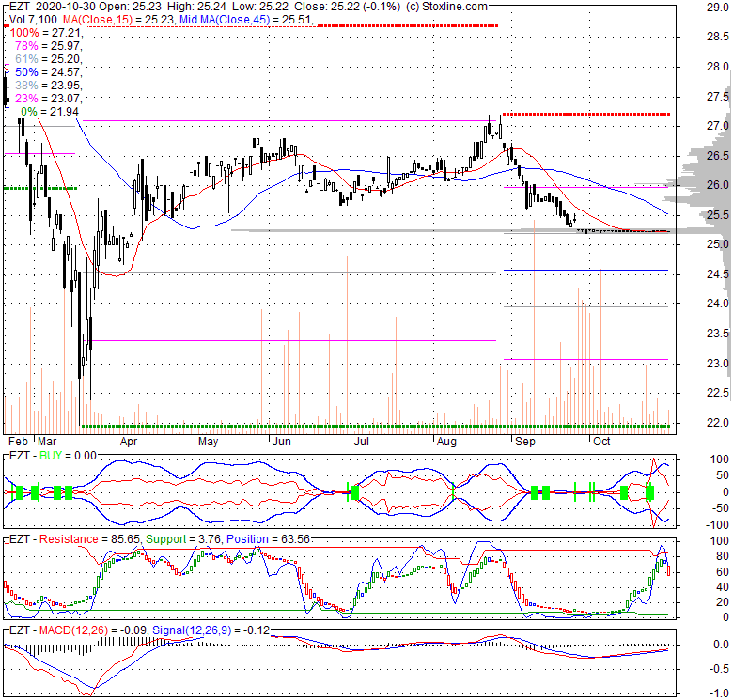Click the 25.0 price axis value
Screen dimensions: 733x700
(x=718, y=244)
